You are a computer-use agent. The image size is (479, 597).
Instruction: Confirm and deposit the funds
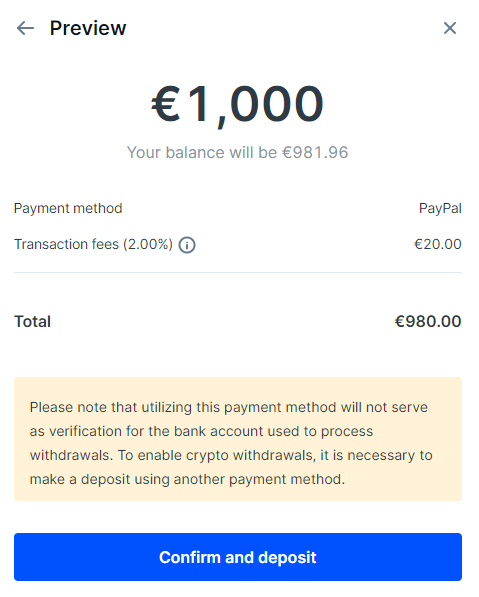[238, 557]
